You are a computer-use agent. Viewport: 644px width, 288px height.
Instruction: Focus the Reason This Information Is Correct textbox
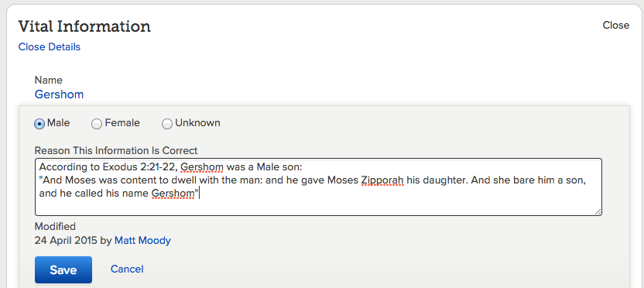pyautogui.click(x=318, y=187)
